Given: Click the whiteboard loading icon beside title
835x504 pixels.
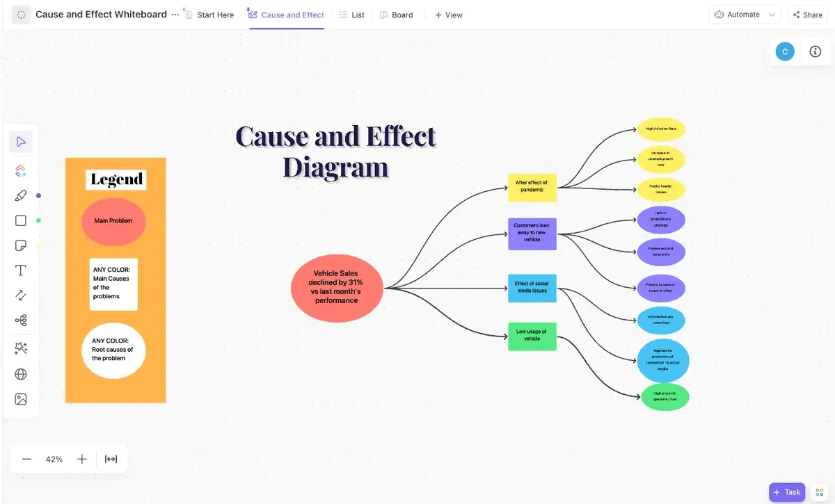Looking at the screenshot, I should pyautogui.click(x=22, y=14).
